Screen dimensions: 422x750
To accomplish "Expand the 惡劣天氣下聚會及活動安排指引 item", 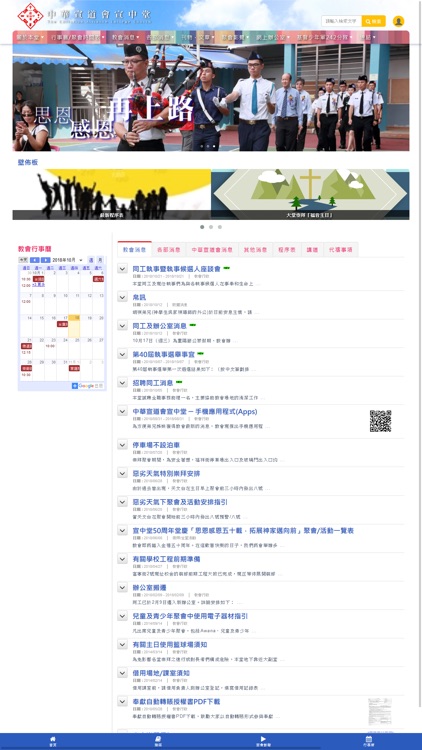I will click(122, 502).
